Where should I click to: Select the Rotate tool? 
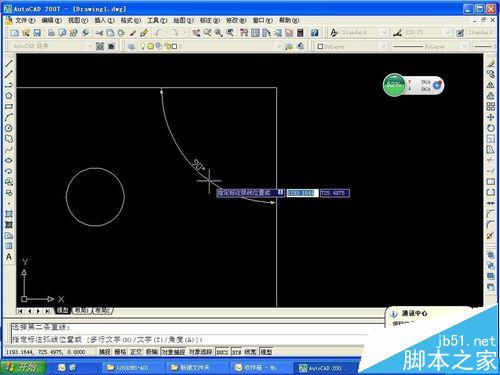(x=491, y=128)
